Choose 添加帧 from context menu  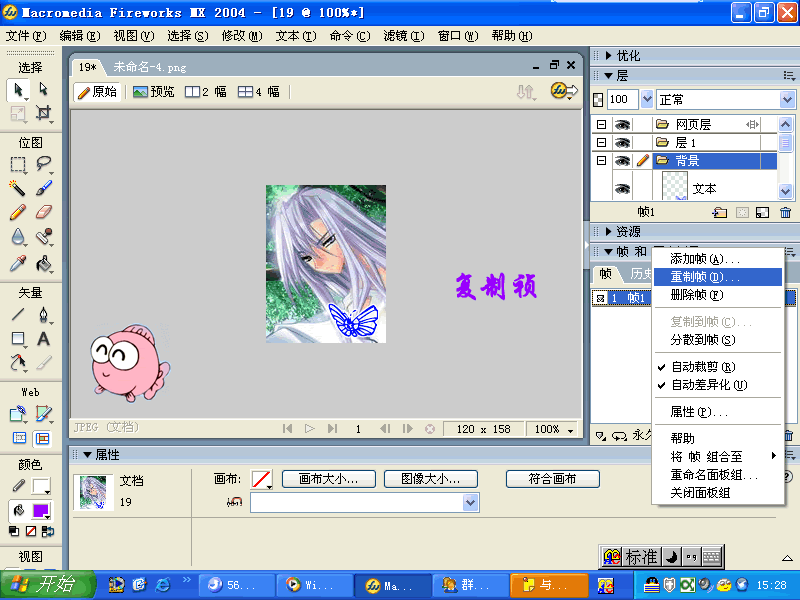pos(718,259)
